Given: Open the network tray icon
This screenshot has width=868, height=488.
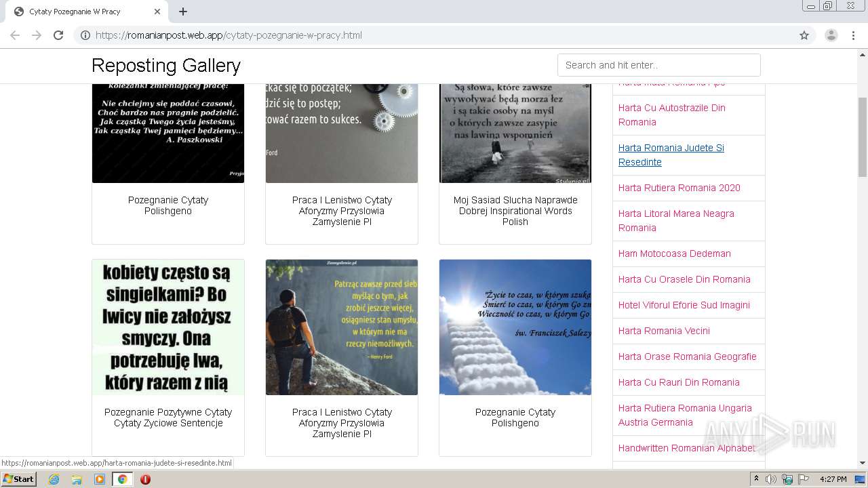Looking at the screenshot, I should (787, 479).
